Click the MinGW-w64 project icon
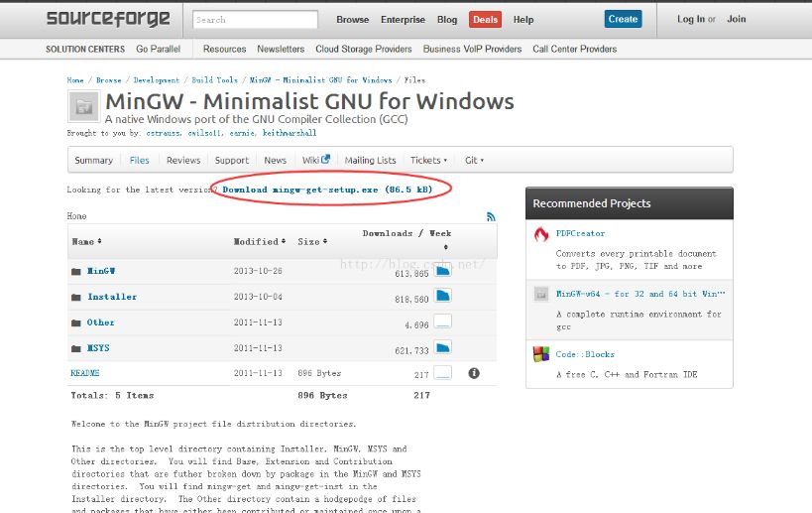The height and width of the screenshot is (513, 812). coord(541,295)
